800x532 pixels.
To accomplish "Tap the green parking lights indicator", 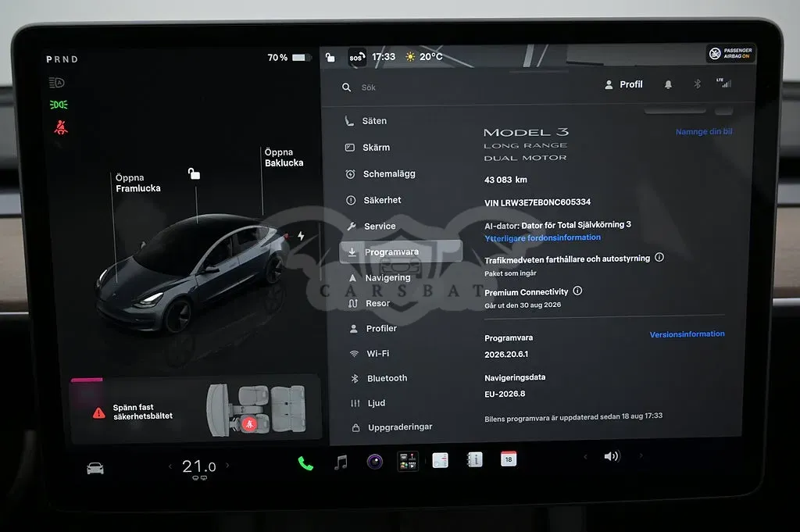I will click(x=59, y=105).
